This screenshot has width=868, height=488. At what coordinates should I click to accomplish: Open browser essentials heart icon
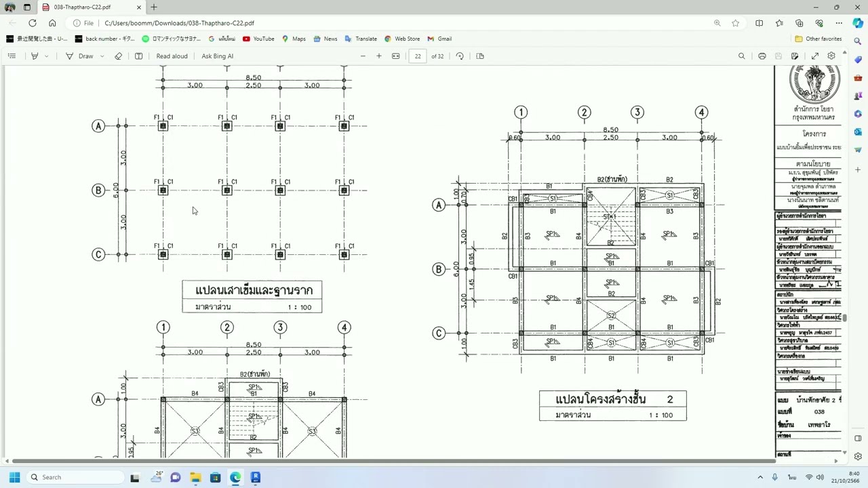pos(818,23)
